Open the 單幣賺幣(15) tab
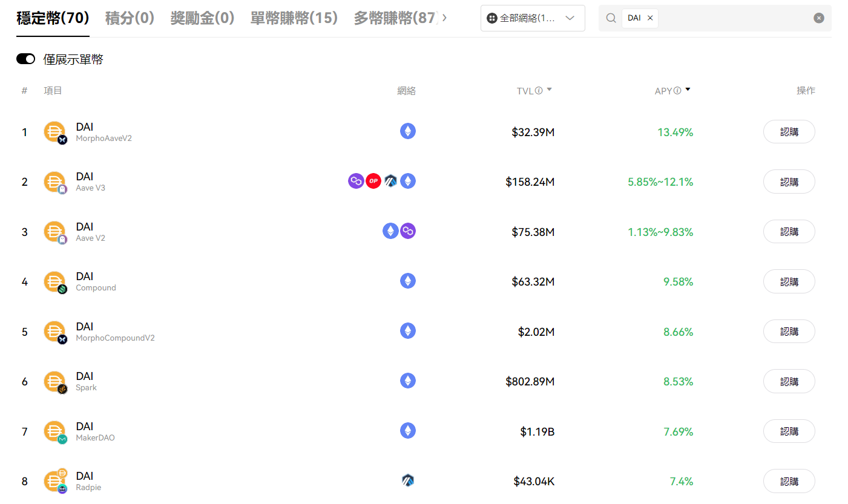Screen dimensions: 848x504 (294, 18)
